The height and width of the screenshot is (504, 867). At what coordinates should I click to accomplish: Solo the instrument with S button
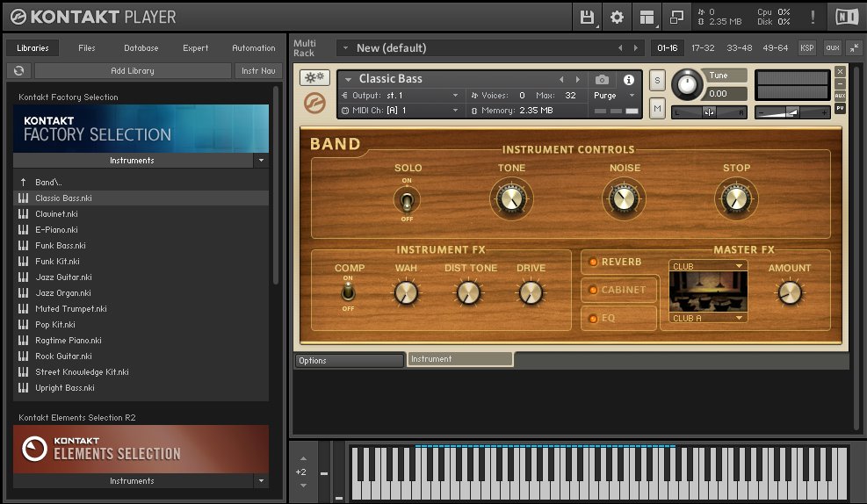point(657,81)
